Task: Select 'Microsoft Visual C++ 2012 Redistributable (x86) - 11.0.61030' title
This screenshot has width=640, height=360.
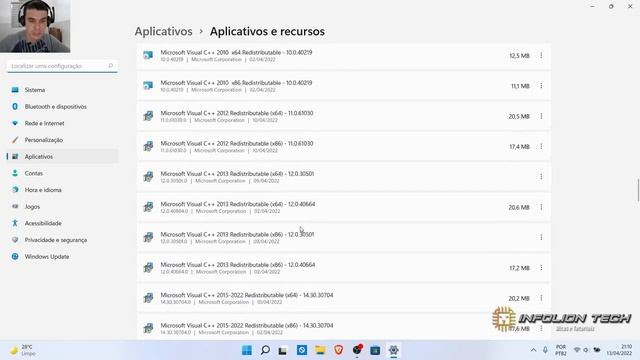Action: point(237,144)
